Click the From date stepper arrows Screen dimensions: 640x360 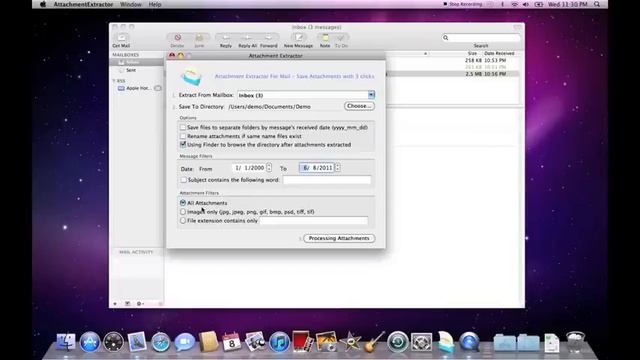tap(269, 168)
